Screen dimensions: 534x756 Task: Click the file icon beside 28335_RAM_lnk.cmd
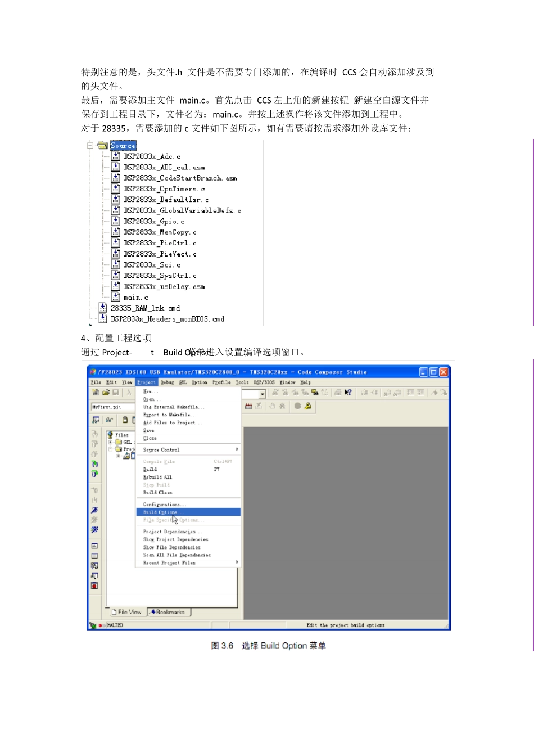pos(103,308)
